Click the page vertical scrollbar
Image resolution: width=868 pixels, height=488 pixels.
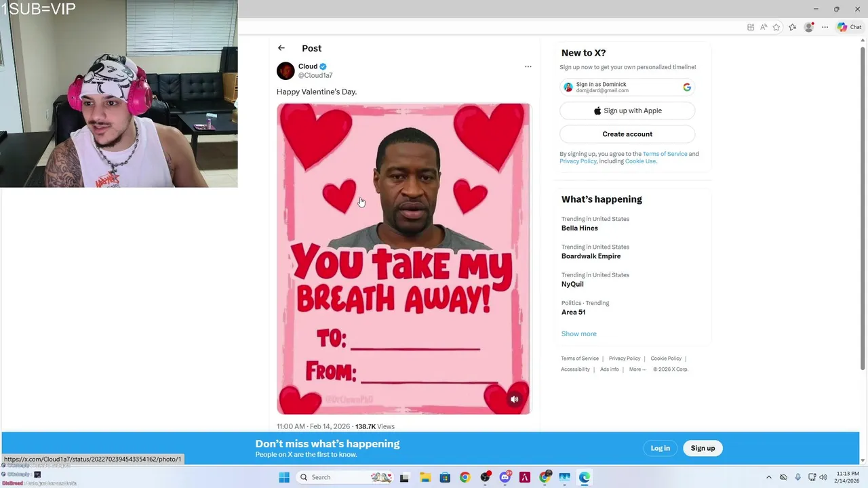click(x=863, y=209)
